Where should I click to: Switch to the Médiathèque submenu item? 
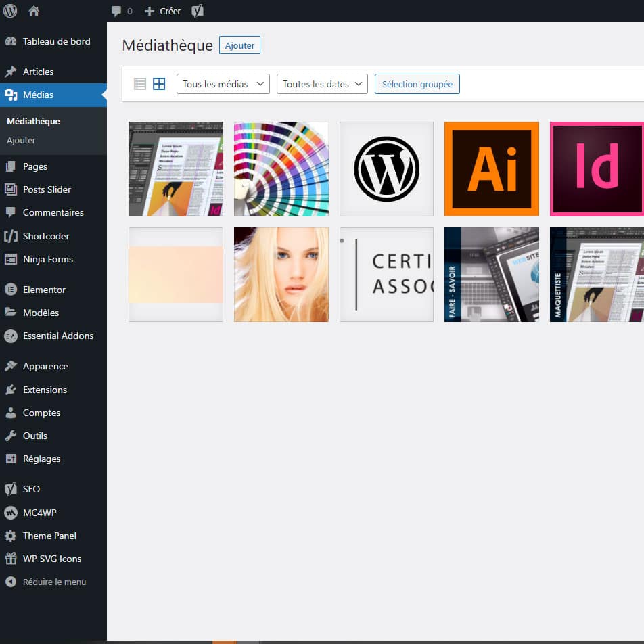point(32,121)
